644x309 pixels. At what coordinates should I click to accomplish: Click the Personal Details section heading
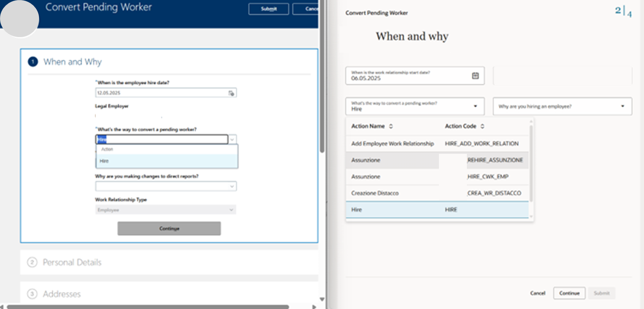click(x=72, y=262)
